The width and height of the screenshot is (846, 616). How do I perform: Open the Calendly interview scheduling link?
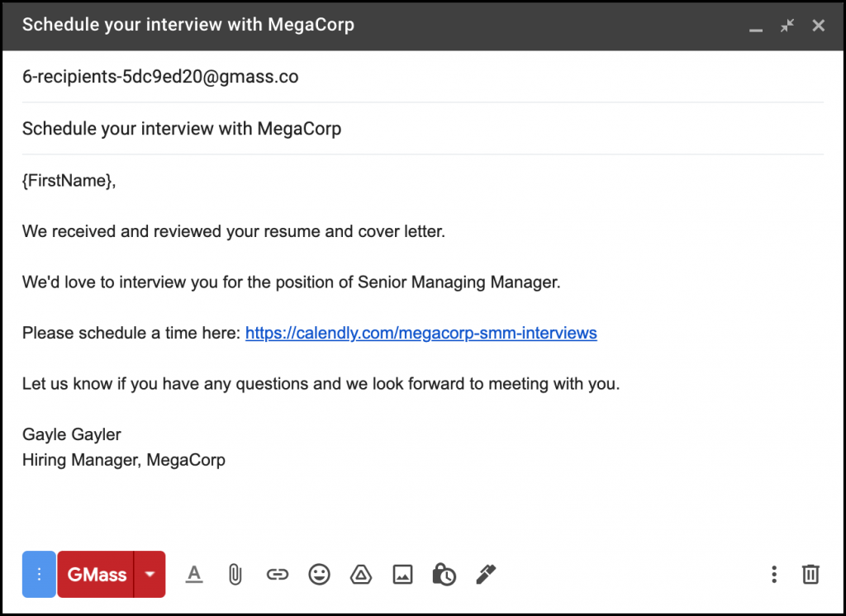click(421, 333)
